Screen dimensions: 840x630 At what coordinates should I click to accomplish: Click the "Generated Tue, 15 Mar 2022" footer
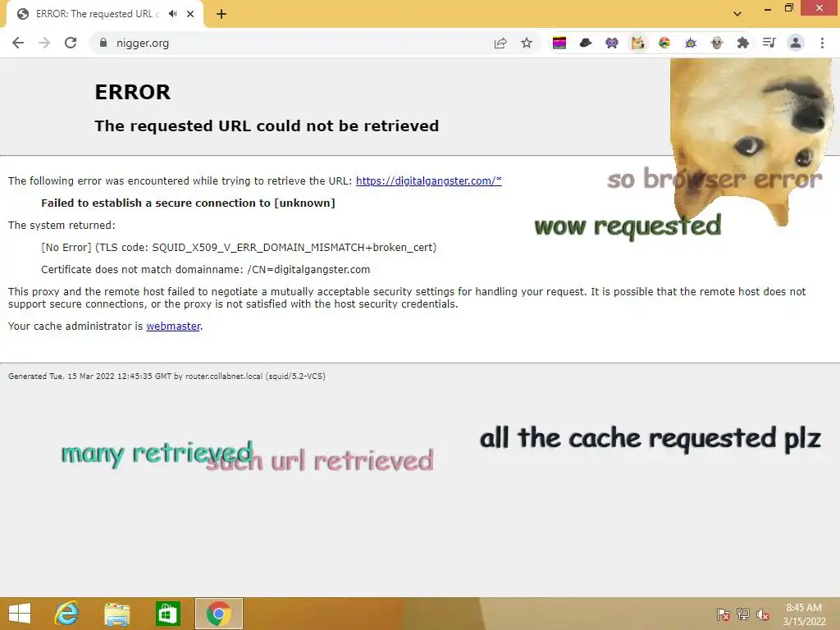point(167,376)
